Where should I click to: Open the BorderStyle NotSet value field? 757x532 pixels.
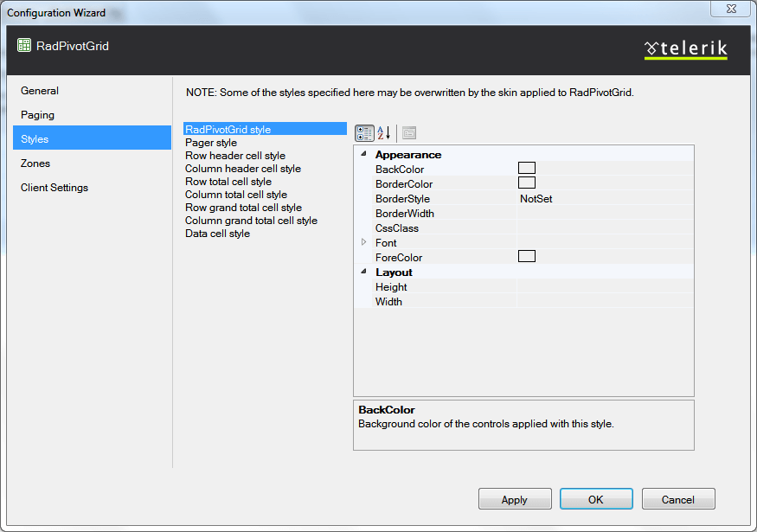point(605,198)
